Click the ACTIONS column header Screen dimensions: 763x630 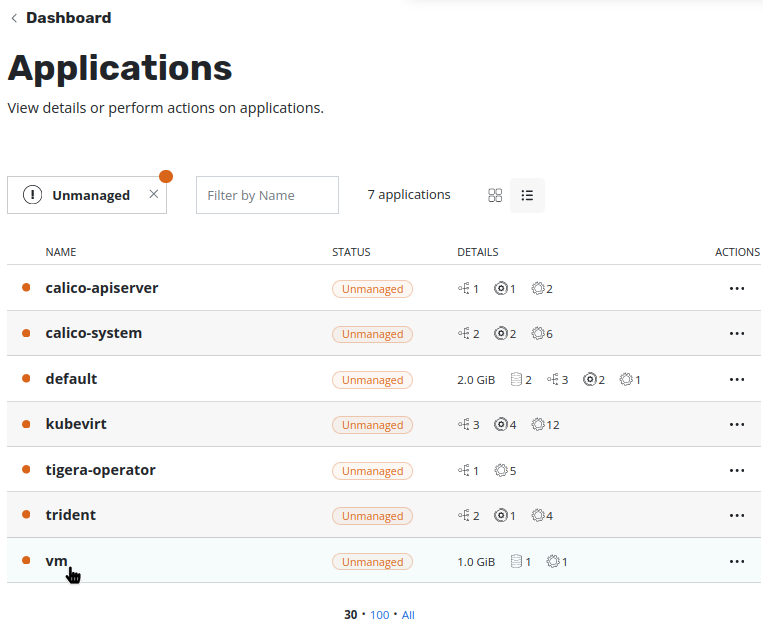pyautogui.click(x=737, y=252)
